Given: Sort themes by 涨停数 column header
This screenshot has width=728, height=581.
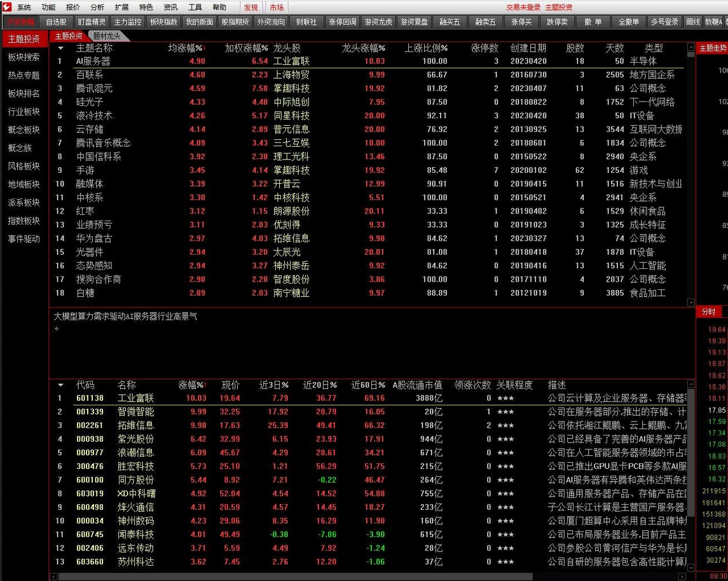Looking at the screenshot, I should tap(484, 48).
